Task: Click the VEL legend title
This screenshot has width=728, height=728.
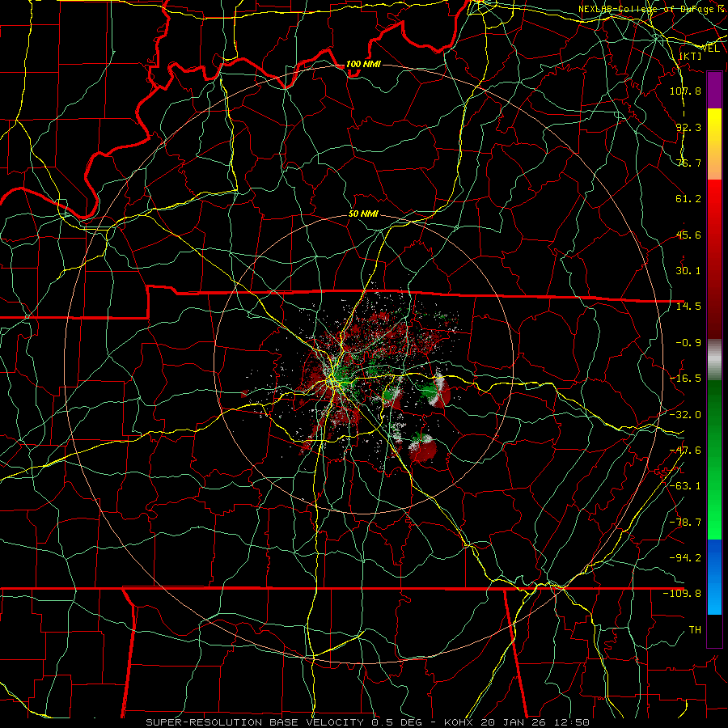Action: coord(711,49)
